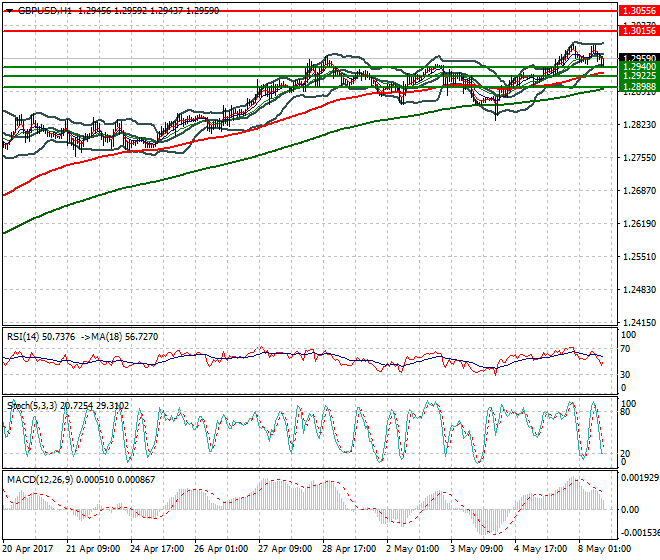Image resolution: width=660 pixels, height=560 pixels.
Task: Click the 8 May 01:00 time label
Action: tap(604, 549)
